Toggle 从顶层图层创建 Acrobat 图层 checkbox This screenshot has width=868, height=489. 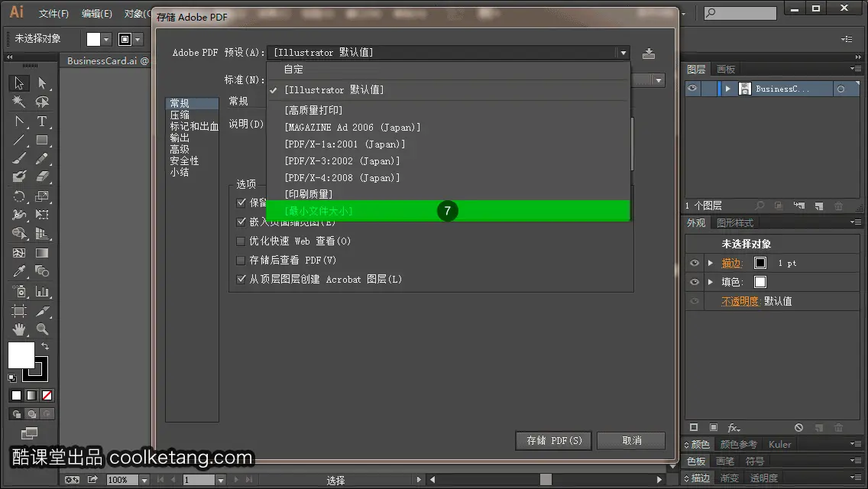241,279
